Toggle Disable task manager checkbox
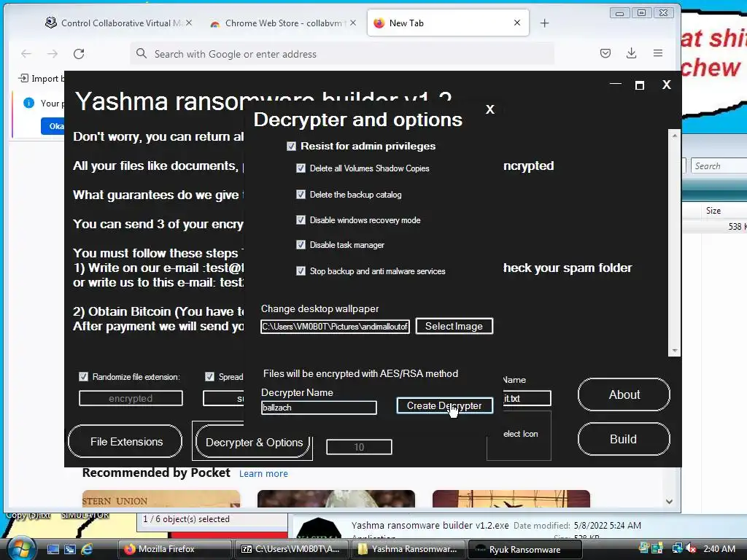 point(301,245)
